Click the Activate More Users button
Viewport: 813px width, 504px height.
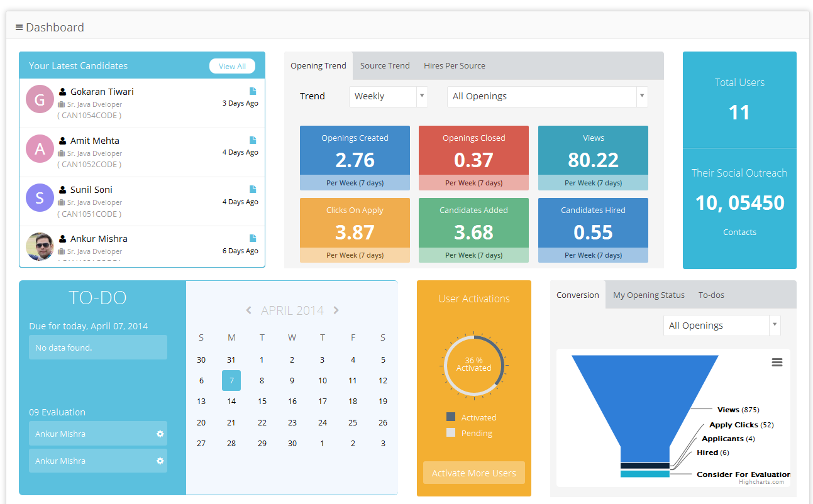(x=473, y=473)
